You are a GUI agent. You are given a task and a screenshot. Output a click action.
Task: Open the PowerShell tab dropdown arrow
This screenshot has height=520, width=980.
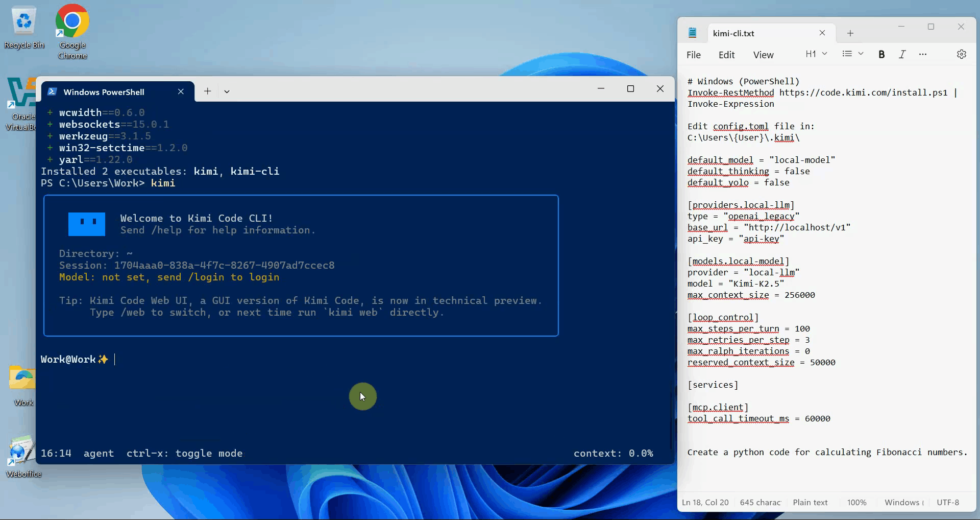227,91
